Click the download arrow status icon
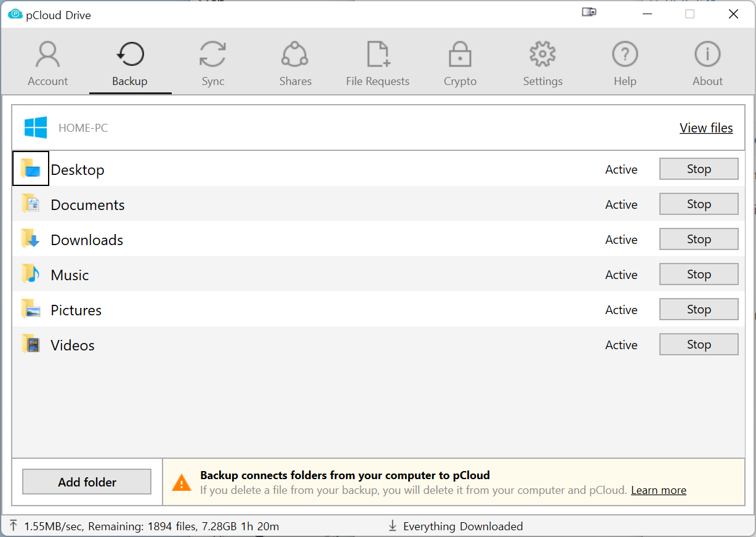Viewport: 756px width, 537px height. click(x=392, y=526)
